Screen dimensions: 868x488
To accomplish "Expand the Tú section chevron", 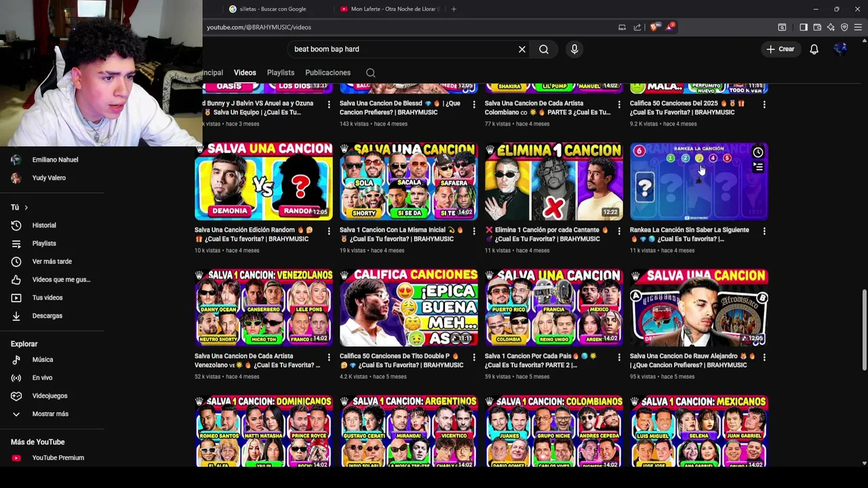I will click(26, 207).
